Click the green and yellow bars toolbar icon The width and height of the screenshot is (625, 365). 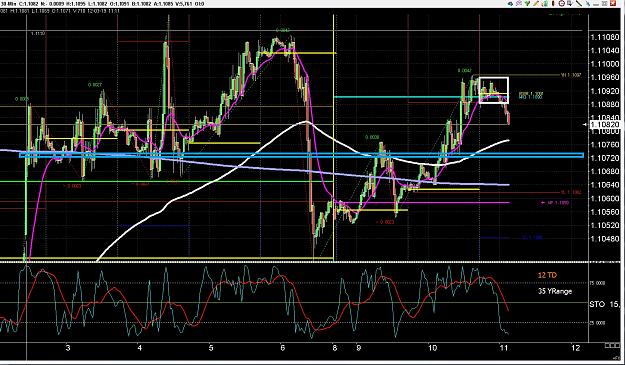click(x=545, y=4)
